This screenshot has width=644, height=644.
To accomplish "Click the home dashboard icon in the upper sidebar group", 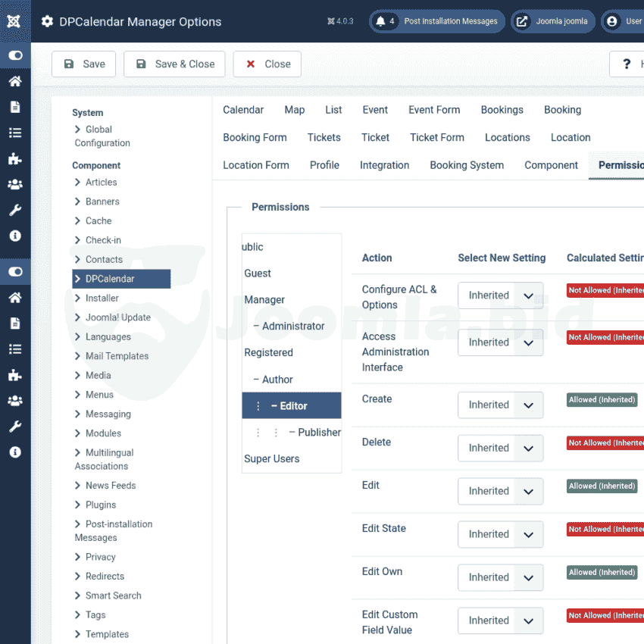I will point(15,81).
